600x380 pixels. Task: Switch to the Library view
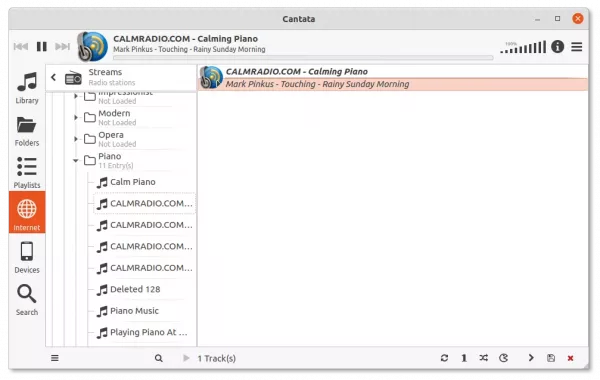[27, 88]
